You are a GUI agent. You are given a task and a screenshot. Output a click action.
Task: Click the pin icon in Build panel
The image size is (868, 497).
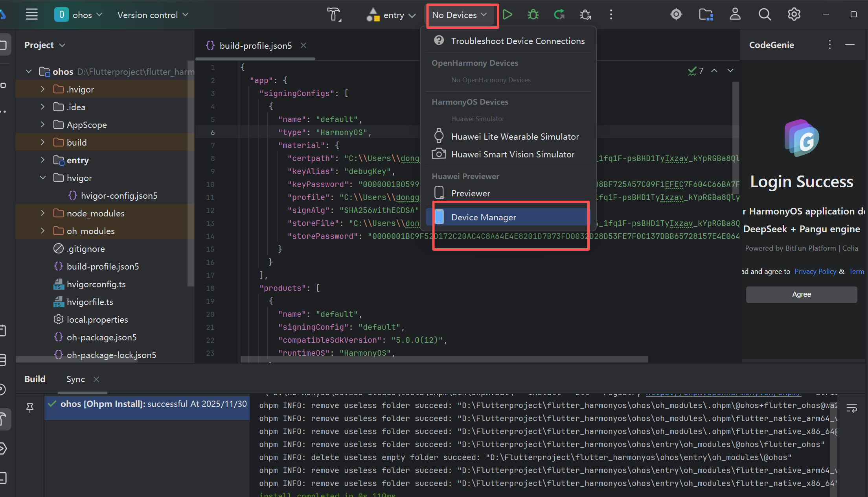pos(30,408)
